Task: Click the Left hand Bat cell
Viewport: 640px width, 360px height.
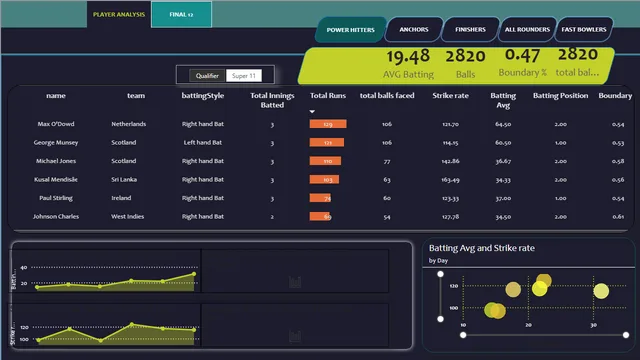Action: click(x=202, y=142)
